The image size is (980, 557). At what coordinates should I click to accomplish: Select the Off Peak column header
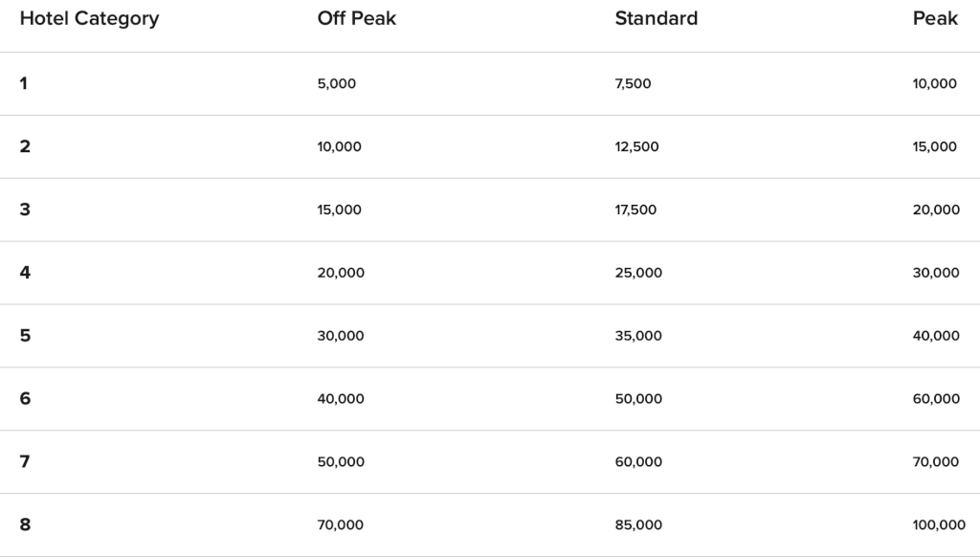tap(357, 18)
